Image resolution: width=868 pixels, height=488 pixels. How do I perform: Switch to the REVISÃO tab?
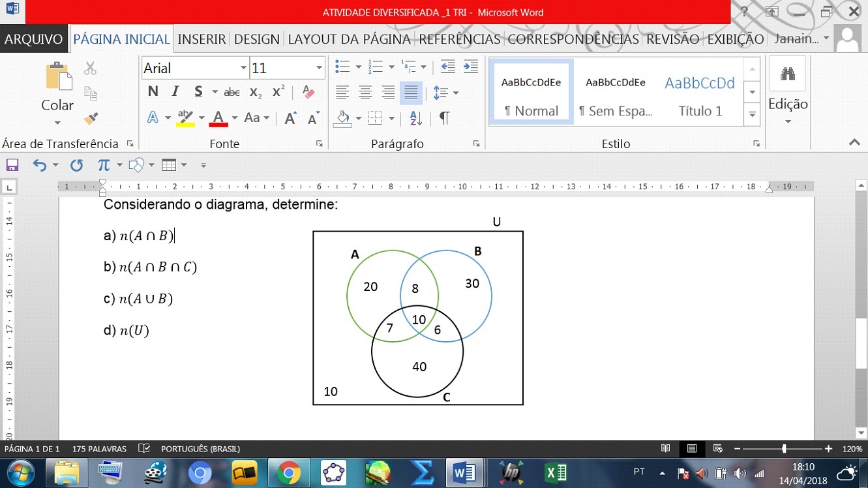pyautogui.click(x=672, y=39)
